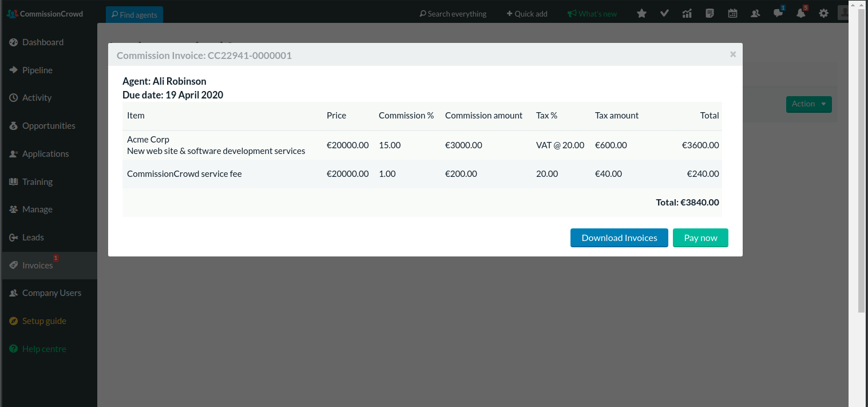Open the notifications bell icon
Screen dimensions: 868x407
[x=800, y=14]
